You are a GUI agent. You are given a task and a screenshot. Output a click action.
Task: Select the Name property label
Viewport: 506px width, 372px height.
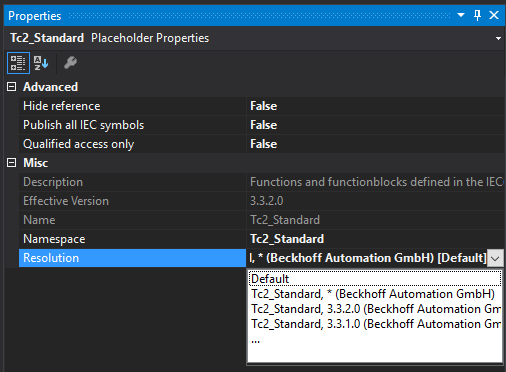[x=39, y=220]
